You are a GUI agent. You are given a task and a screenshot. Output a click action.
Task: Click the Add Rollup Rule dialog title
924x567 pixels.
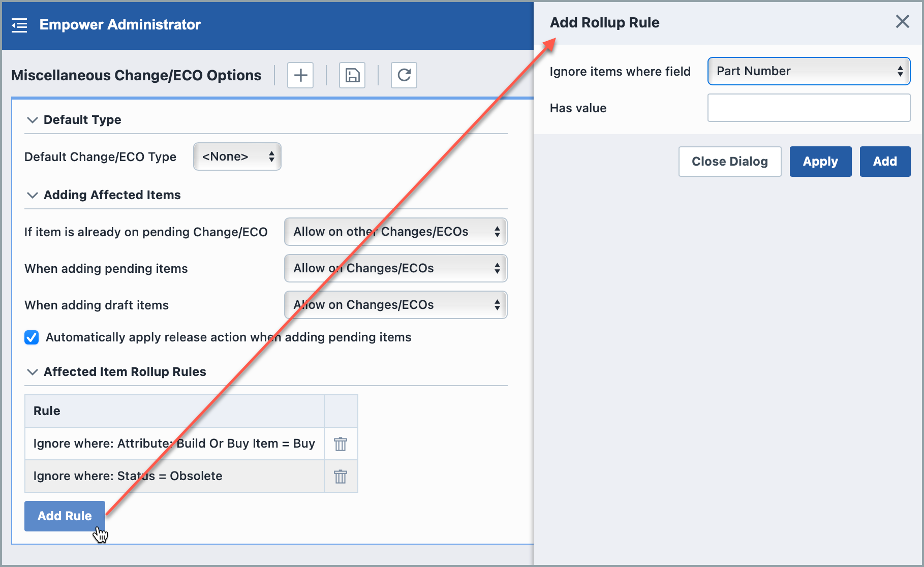tap(605, 22)
